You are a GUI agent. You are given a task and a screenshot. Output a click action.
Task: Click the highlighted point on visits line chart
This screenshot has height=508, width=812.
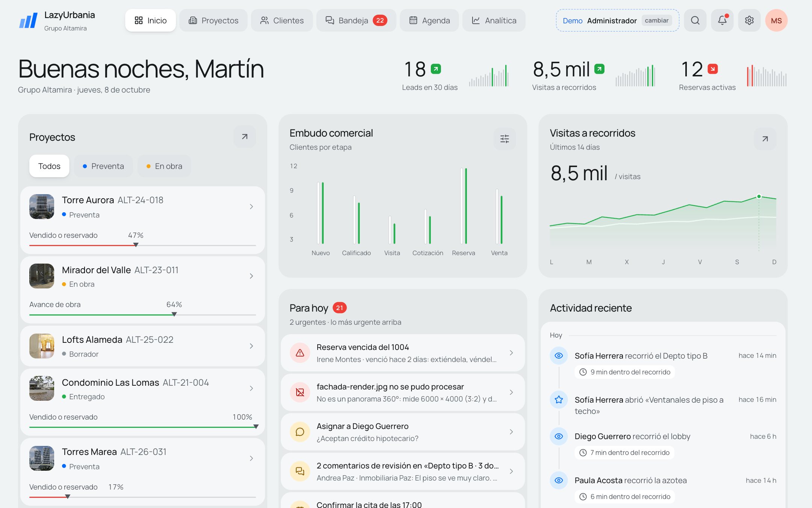(x=759, y=196)
